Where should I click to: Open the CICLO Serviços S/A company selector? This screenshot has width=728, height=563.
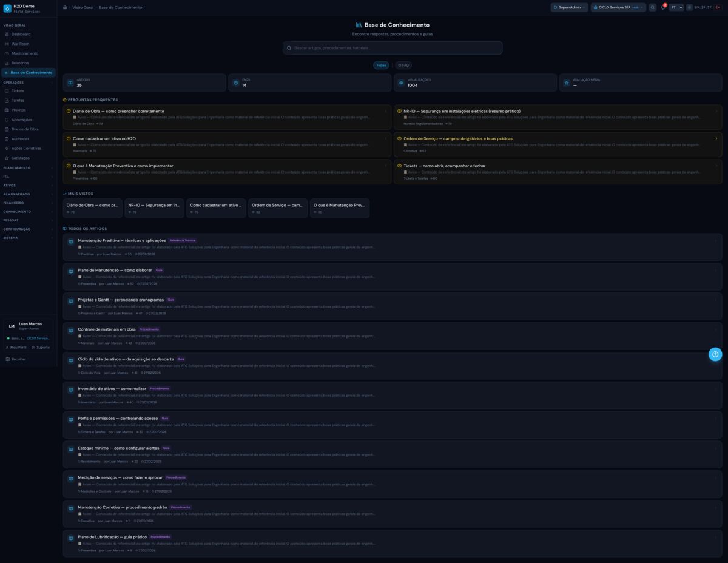618,7
